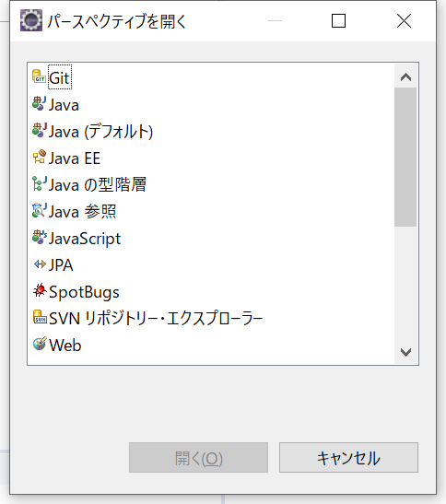Viewport: 446px width, 504px height.
Task: Select the Git list entry label
Action: (60, 77)
